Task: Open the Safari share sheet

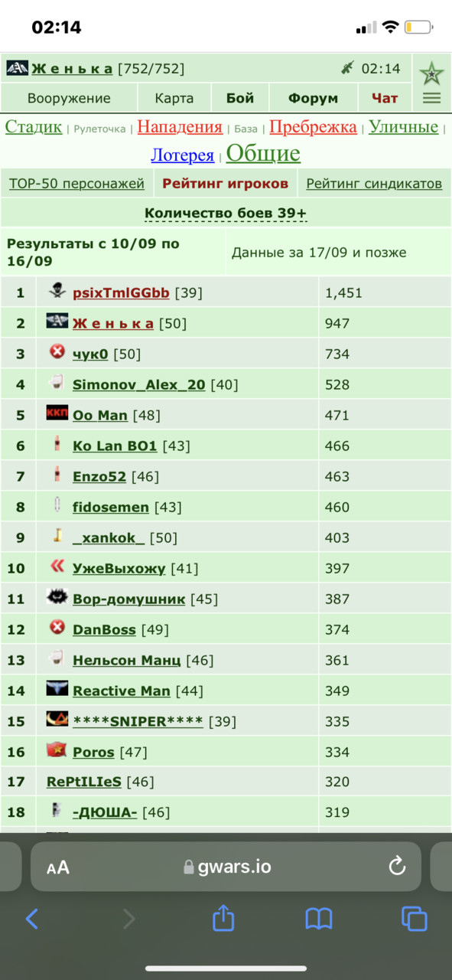Action: 223,917
